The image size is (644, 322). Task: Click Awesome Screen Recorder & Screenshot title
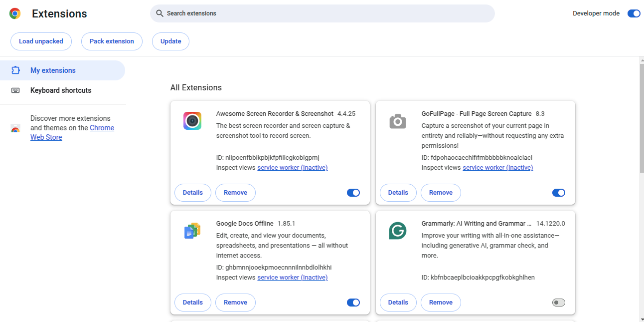pos(275,114)
